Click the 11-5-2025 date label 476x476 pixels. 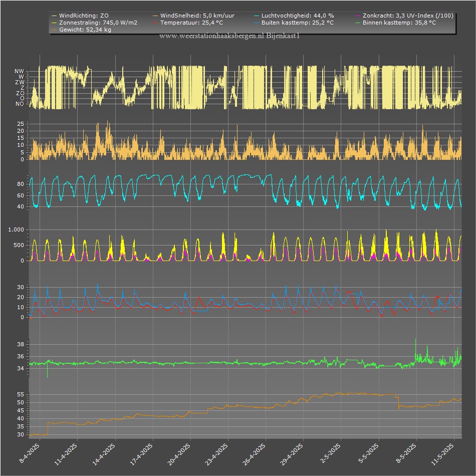(442, 454)
